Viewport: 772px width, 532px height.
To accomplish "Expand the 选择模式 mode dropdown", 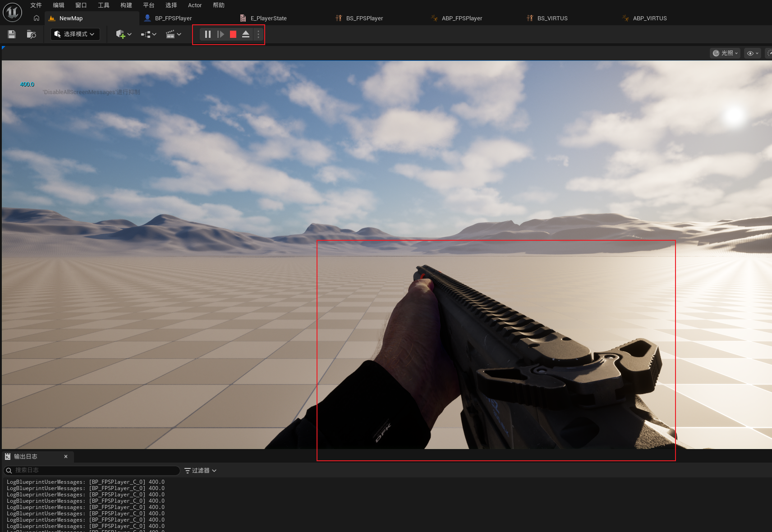I will coord(75,34).
